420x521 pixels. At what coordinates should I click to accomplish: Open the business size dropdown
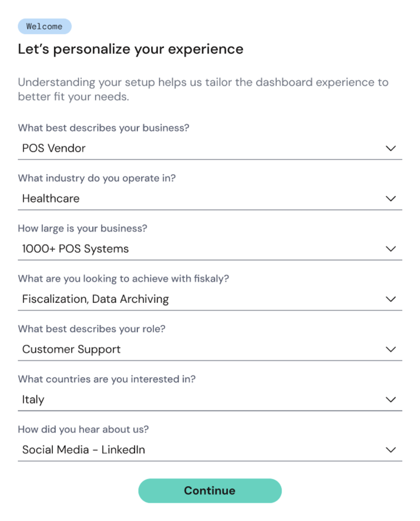pyautogui.click(x=210, y=249)
